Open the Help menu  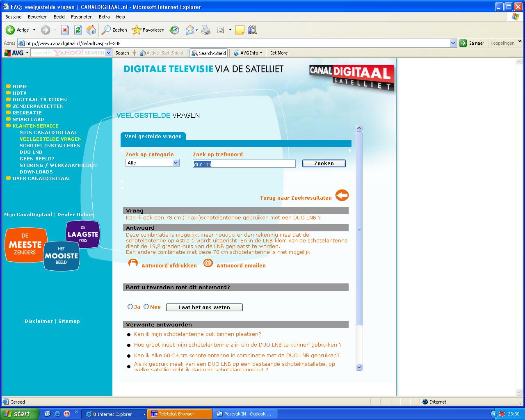(x=120, y=17)
